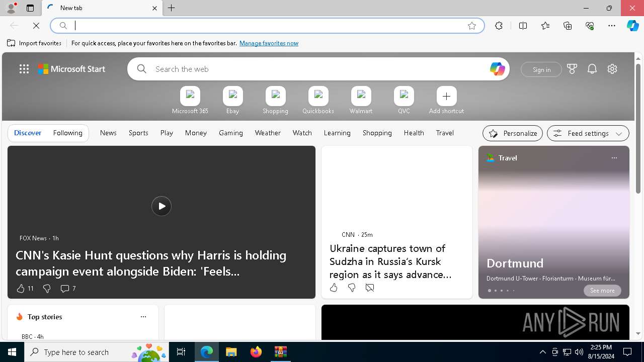The height and width of the screenshot is (362, 644).
Task: Open the Walmart shortcut
Action: click(x=361, y=101)
